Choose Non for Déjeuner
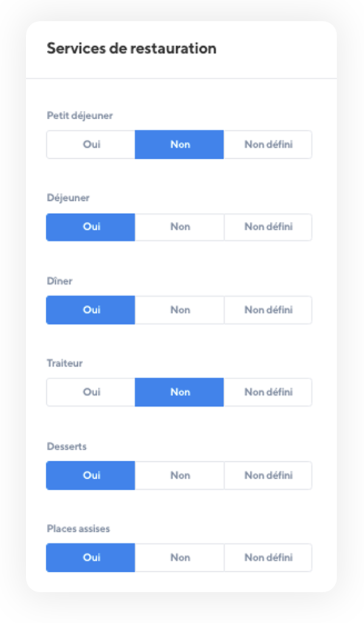The height and width of the screenshot is (623, 364). pyautogui.click(x=179, y=228)
